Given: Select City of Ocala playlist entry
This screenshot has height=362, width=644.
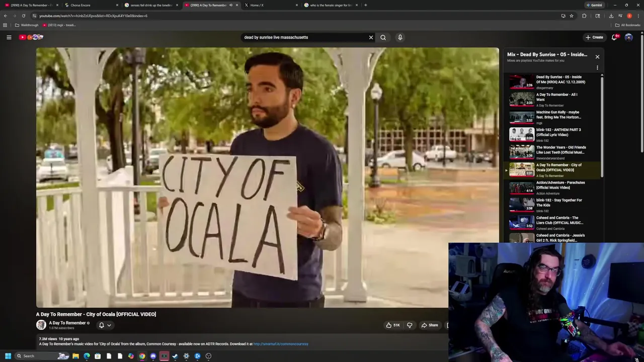Looking at the screenshot, I should tap(552, 170).
